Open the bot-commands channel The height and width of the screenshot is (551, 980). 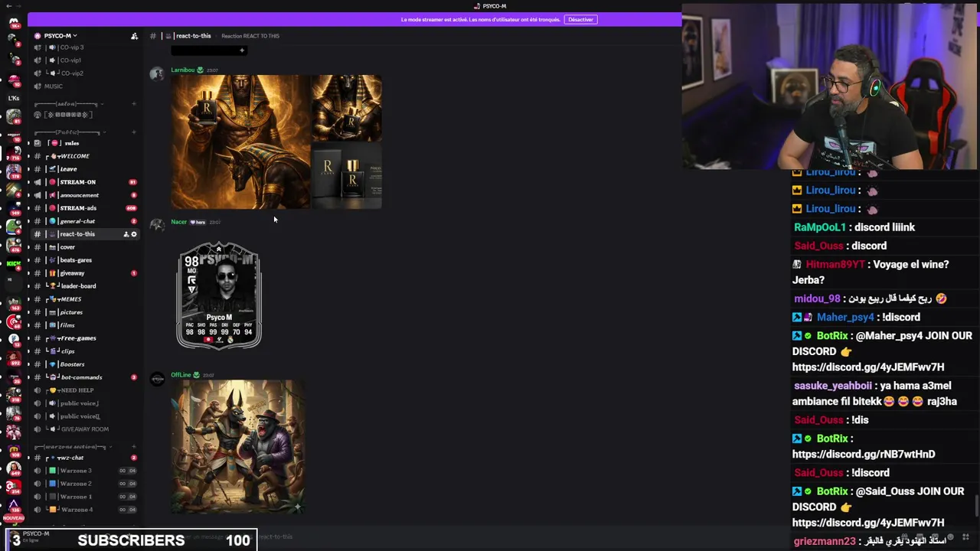[x=84, y=377]
